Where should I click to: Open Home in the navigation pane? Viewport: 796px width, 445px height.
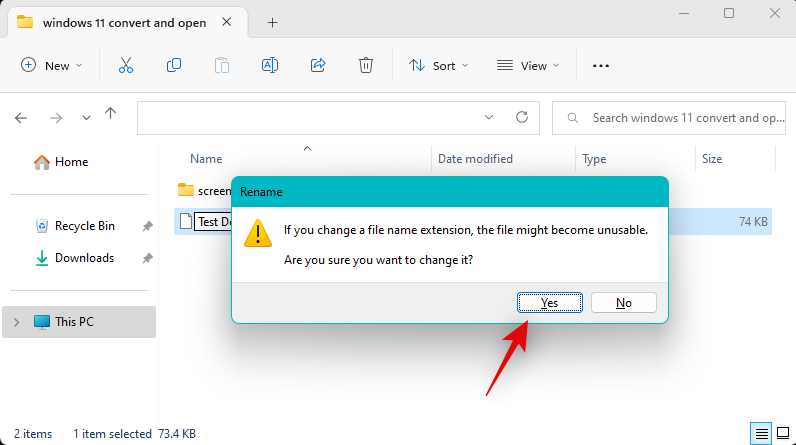tap(61, 162)
